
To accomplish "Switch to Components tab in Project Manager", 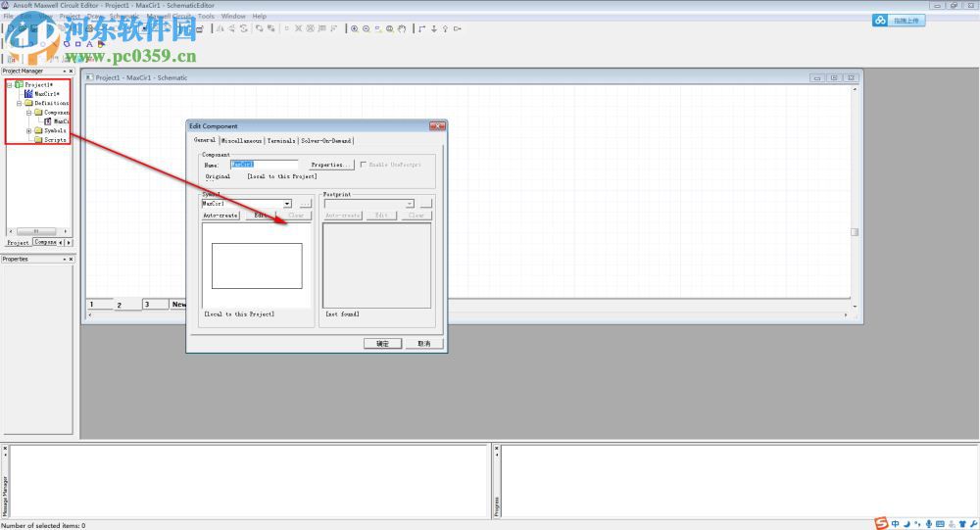I will click(x=45, y=242).
